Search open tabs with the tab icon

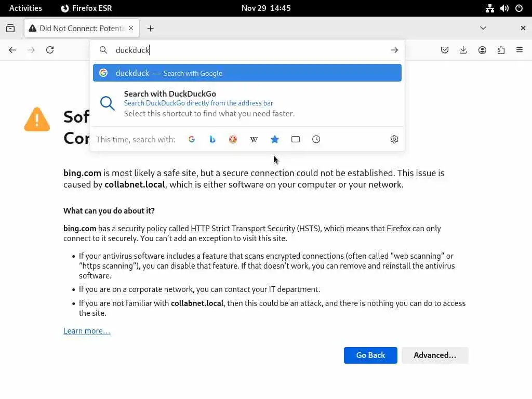point(296,139)
